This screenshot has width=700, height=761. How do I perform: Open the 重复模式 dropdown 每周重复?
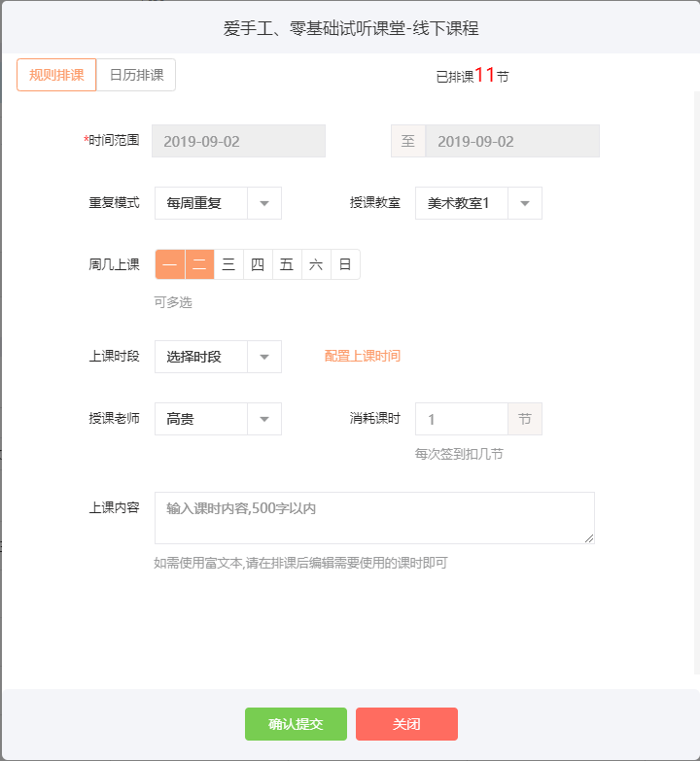(218, 203)
